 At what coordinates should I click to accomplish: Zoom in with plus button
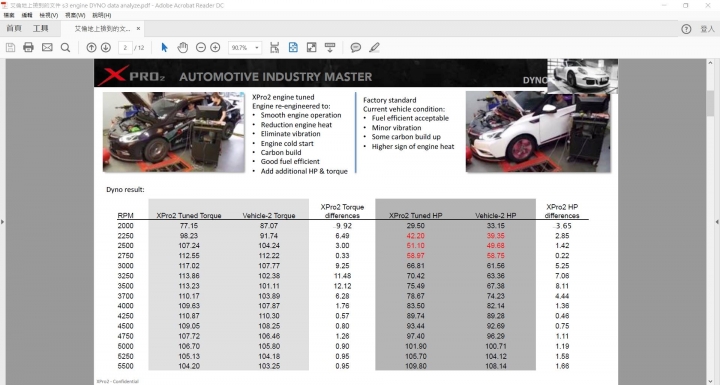click(x=215, y=47)
